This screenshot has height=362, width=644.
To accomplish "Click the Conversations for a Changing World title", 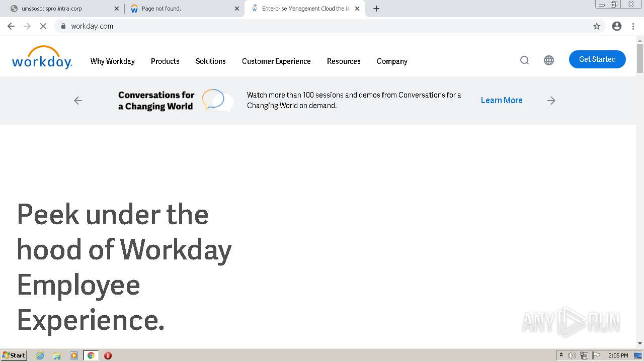I will (156, 101).
